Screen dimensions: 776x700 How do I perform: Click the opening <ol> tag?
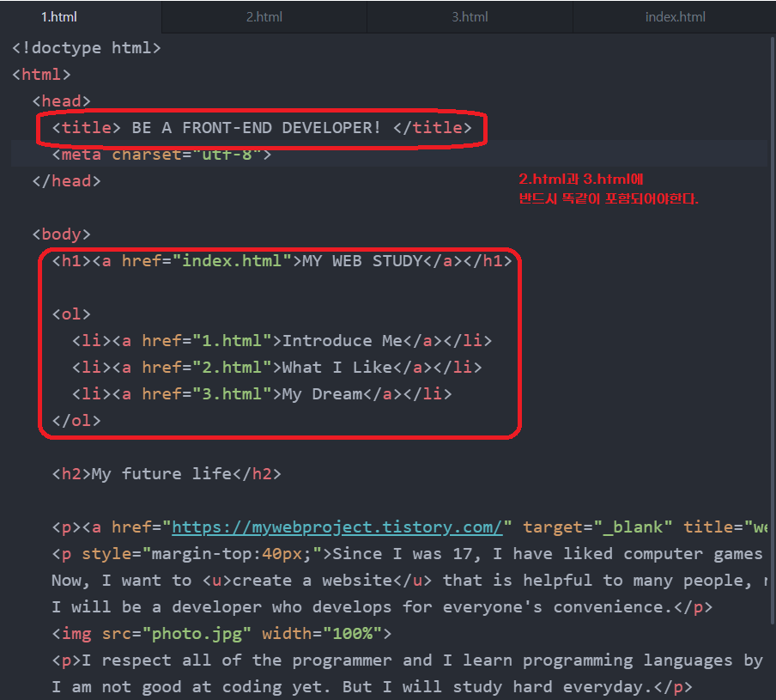(x=71, y=314)
